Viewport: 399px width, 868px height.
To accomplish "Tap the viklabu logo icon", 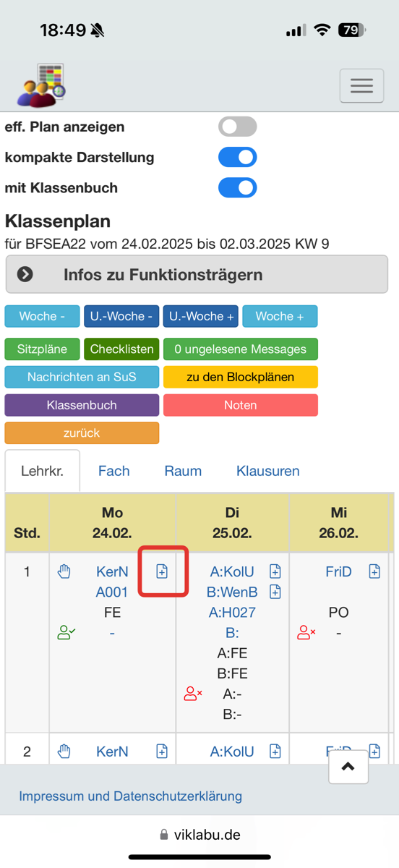I will tap(41, 86).
